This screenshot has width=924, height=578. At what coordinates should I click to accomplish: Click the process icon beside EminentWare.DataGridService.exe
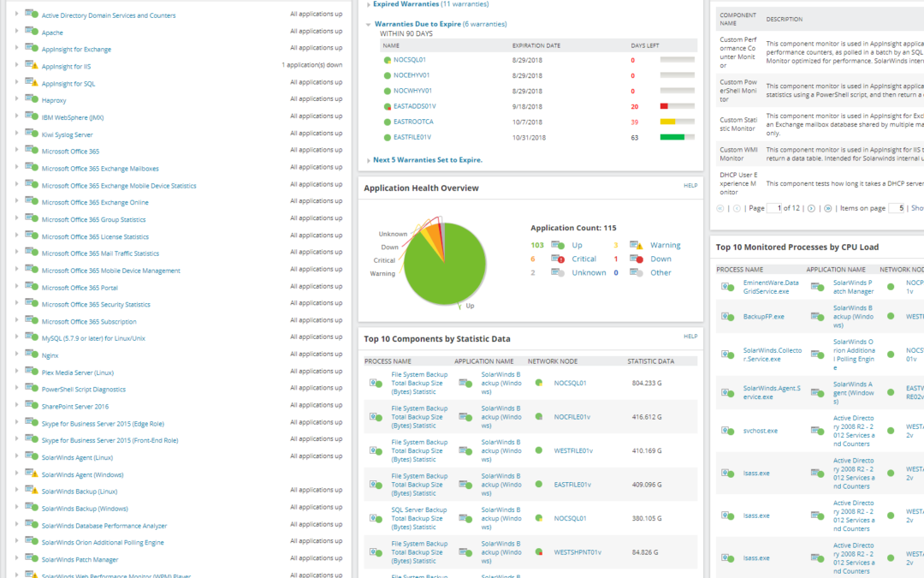pos(728,287)
